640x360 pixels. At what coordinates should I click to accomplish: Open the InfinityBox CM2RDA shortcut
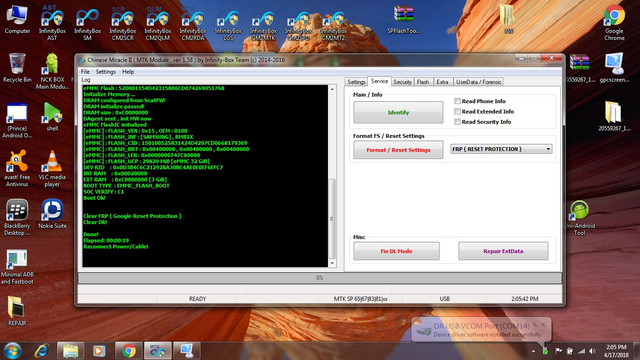pyautogui.click(x=193, y=23)
